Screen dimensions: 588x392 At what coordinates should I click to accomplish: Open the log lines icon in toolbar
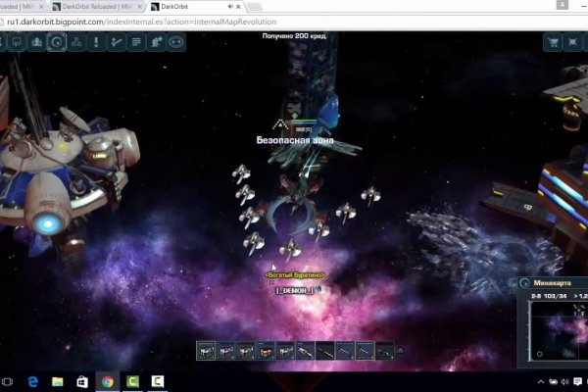pyautogui.click(x=136, y=42)
